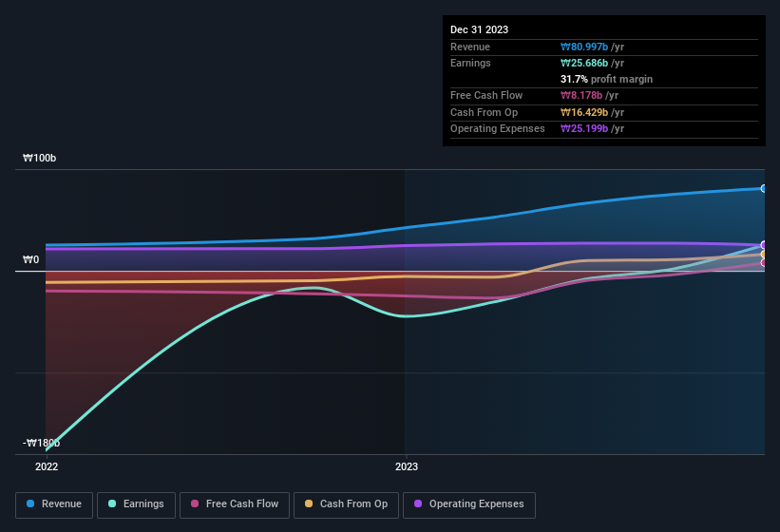Click the Free Cash Flow label in tooltip

coord(486,95)
